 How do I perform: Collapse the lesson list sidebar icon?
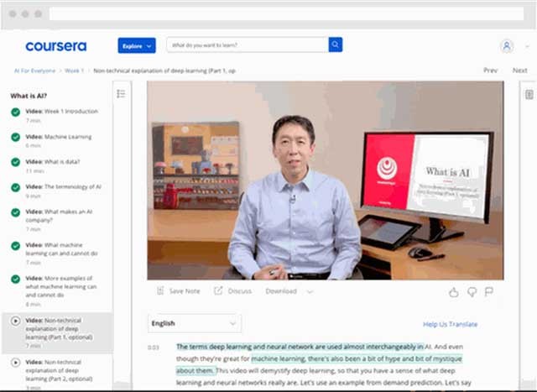tap(121, 94)
